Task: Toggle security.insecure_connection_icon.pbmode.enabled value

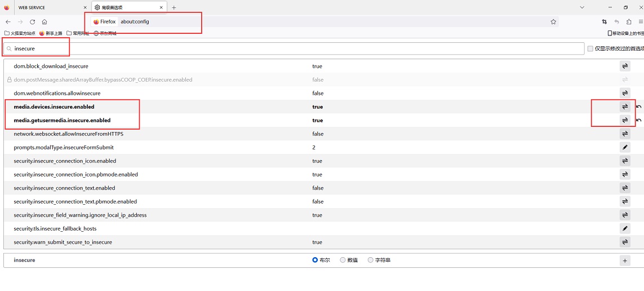Action: (x=625, y=174)
